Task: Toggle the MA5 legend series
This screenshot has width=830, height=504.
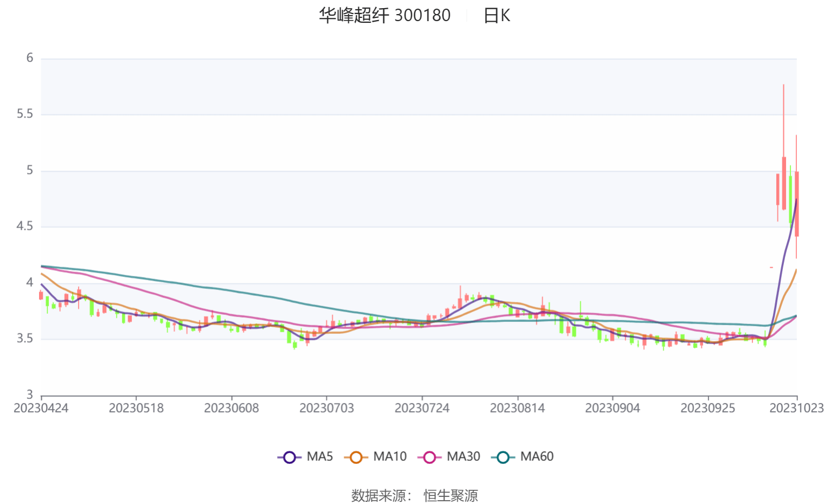Action: coord(305,457)
